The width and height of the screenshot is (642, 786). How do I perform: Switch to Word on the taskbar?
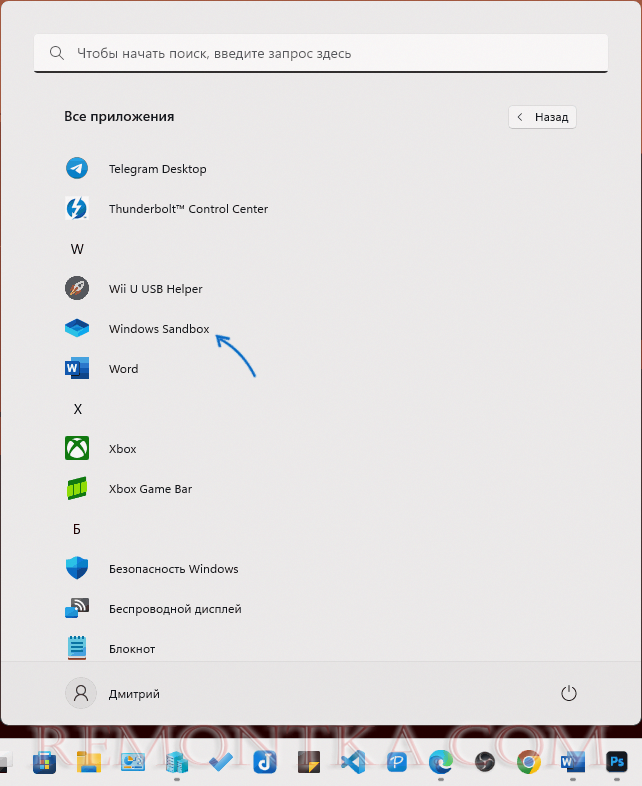[x=573, y=762]
